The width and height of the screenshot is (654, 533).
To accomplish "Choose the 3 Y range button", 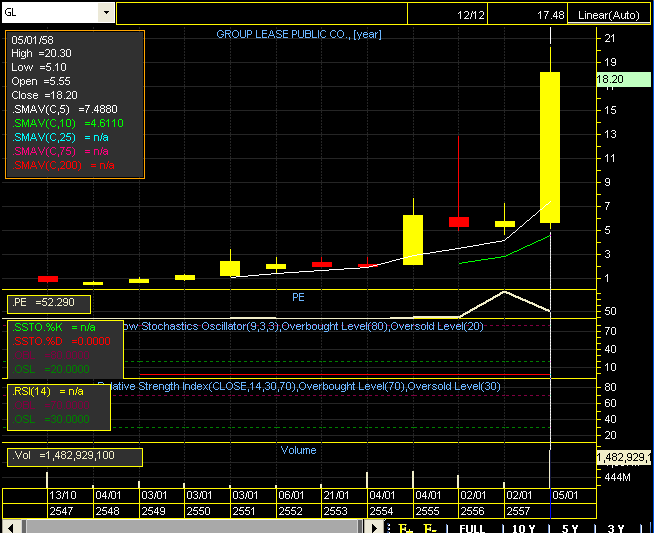I will [615, 527].
